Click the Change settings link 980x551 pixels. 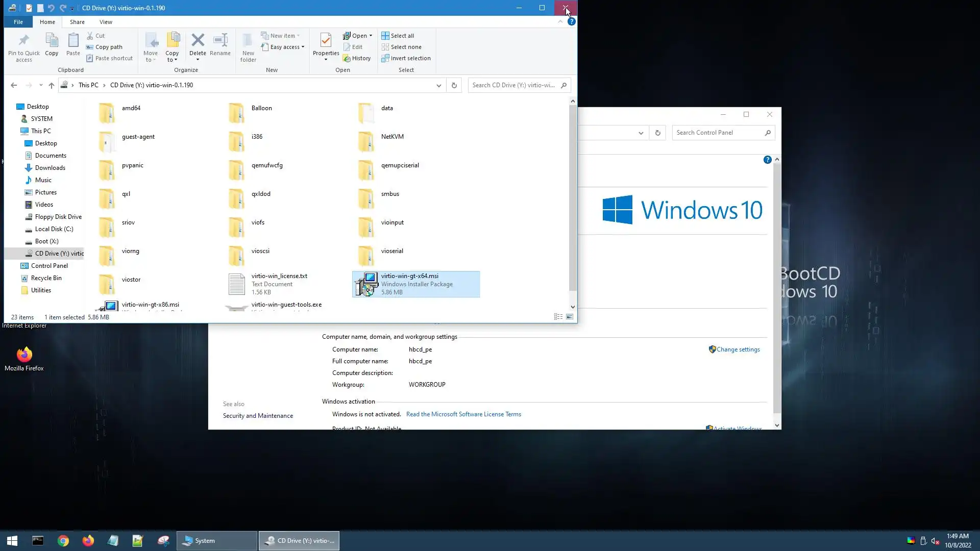[738, 349]
